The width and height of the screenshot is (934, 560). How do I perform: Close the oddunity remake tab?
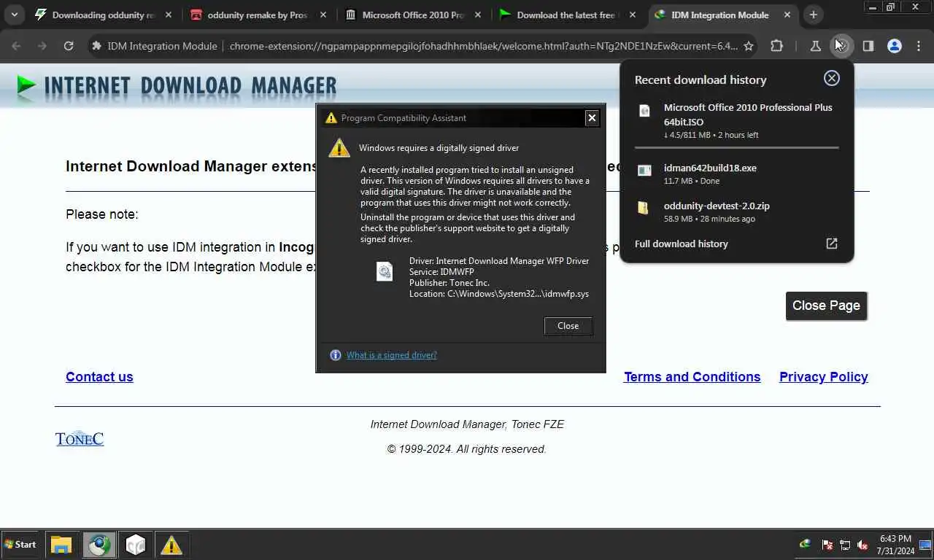point(323,15)
